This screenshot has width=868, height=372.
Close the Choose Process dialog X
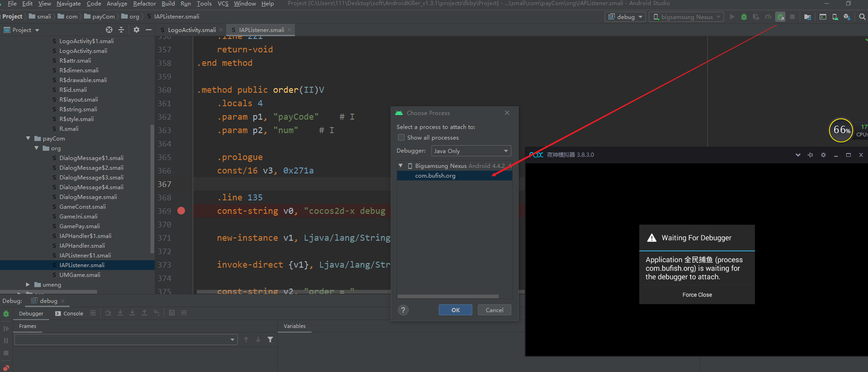(507, 113)
